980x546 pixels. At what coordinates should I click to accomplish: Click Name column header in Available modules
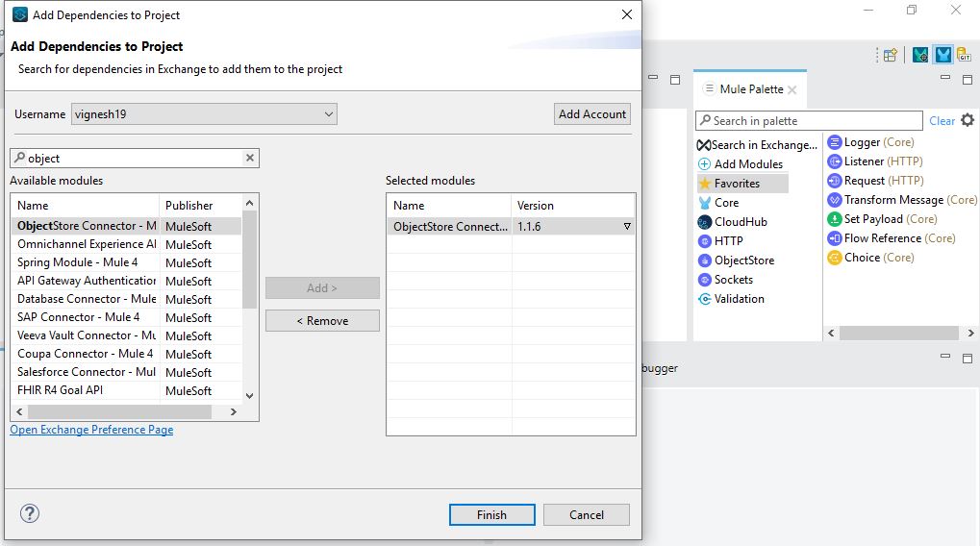click(x=86, y=206)
